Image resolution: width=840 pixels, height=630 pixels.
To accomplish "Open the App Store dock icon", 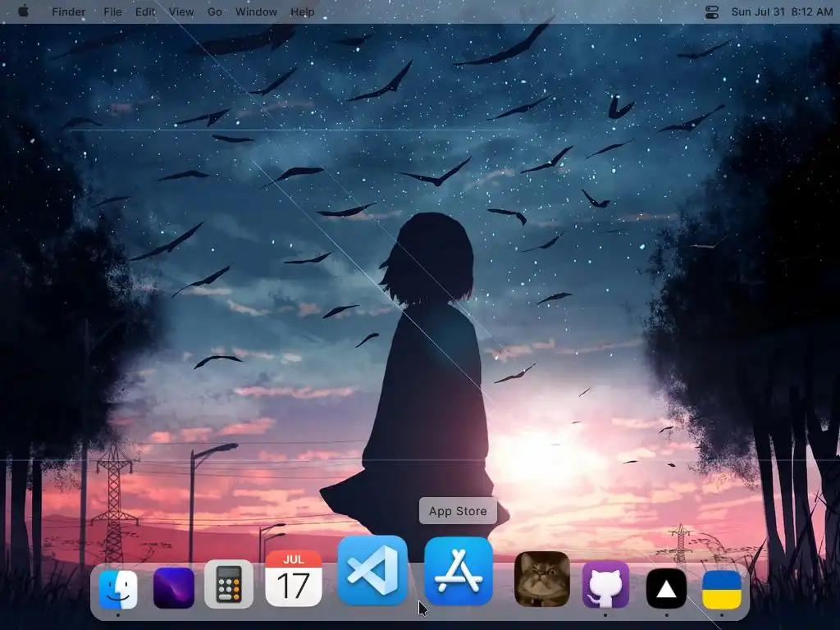I will coord(459,571).
